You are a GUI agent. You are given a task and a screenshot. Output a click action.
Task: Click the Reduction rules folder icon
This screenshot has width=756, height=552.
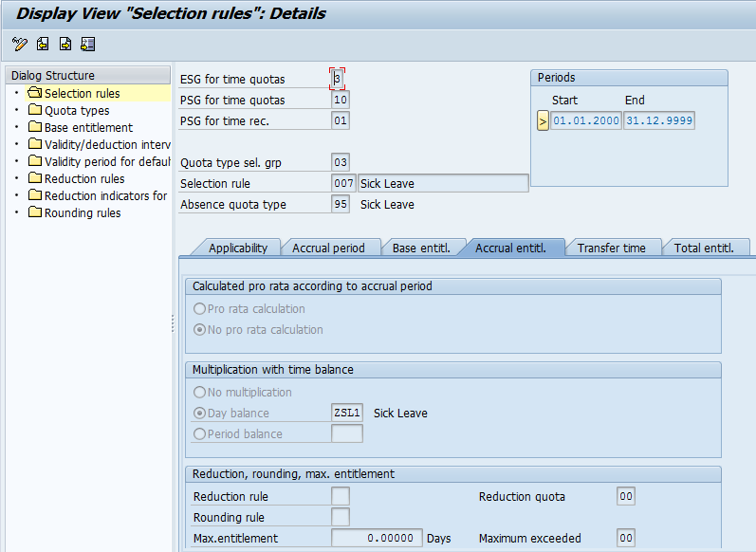pyautogui.click(x=35, y=179)
